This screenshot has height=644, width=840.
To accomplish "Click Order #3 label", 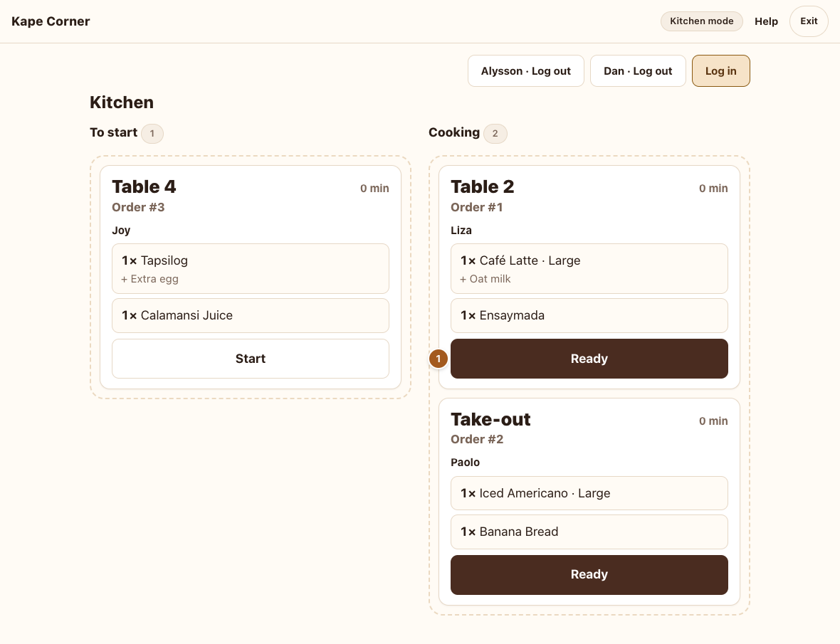I will click(x=138, y=207).
